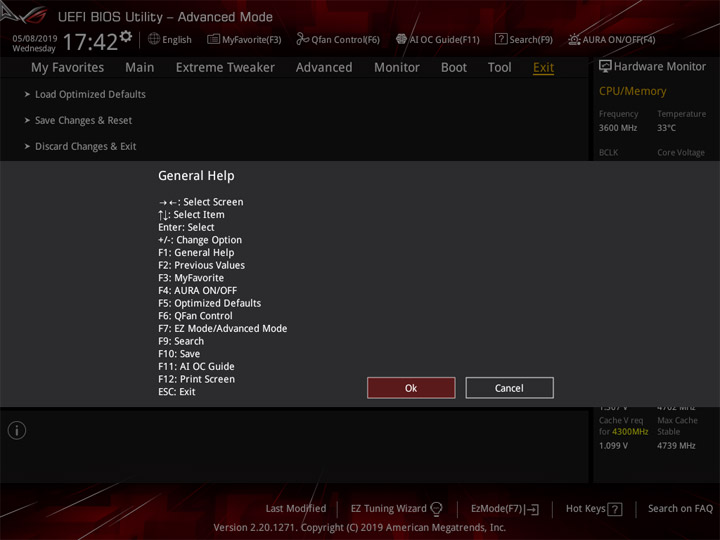
Task: Select the Boot tab
Action: click(x=454, y=68)
